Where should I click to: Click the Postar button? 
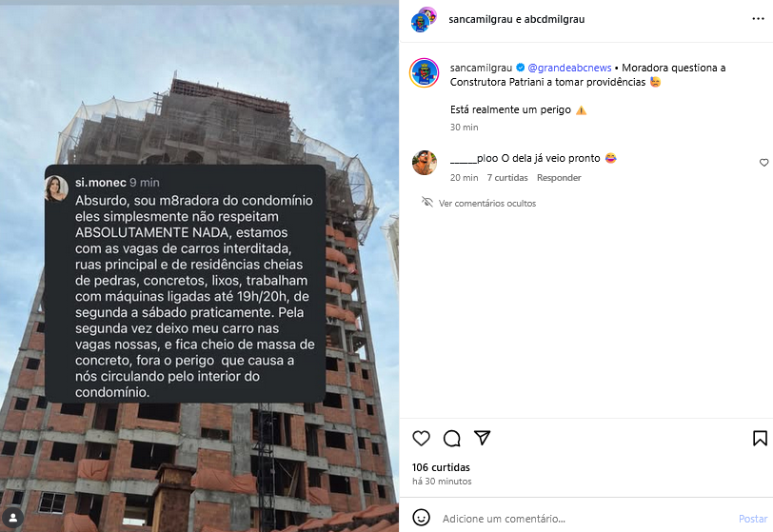(753, 519)
